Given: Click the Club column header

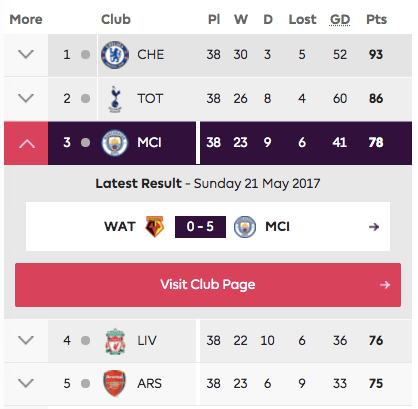Looking at the screenshot, I should click(116, 19).
